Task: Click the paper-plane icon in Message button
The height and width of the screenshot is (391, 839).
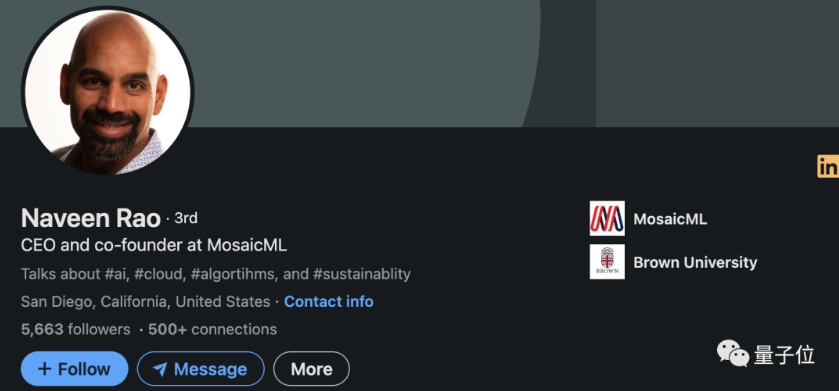Action: (159, 369)
